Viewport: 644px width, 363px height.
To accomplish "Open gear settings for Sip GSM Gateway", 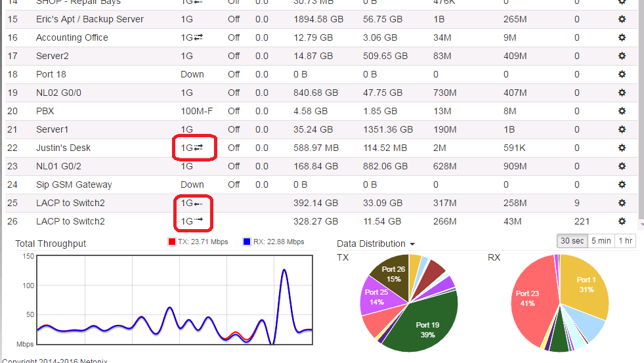I will (x=622, y=184).
